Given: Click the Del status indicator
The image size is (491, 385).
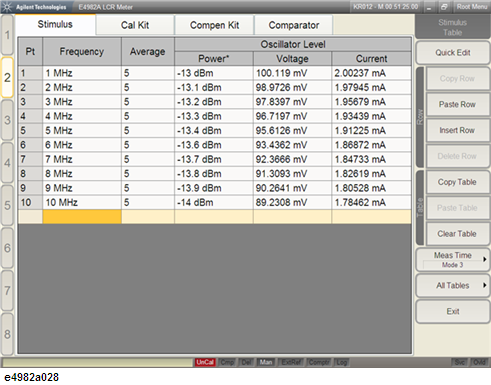Looking at the screenshot, I should click(x=247, y=362).
